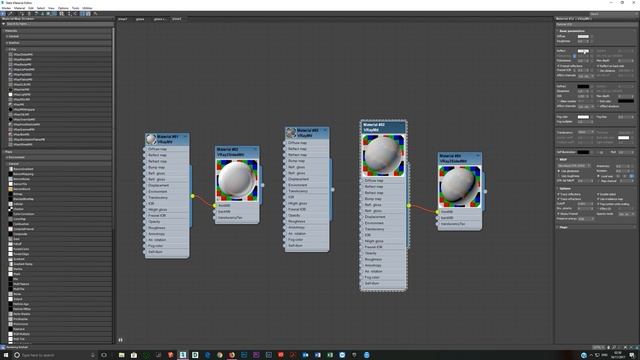
Task: Click the 3ds Max taskbar icon
Action: (183, 355)
